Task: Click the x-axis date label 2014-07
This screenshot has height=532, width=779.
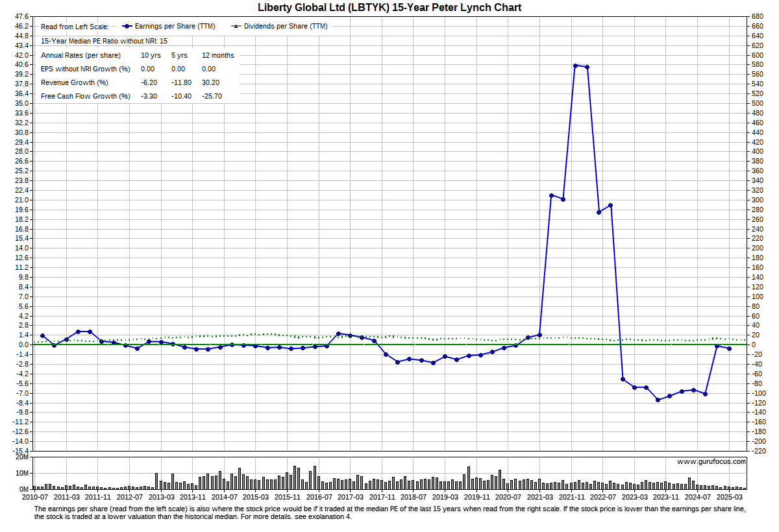Action: pos(224,497)
